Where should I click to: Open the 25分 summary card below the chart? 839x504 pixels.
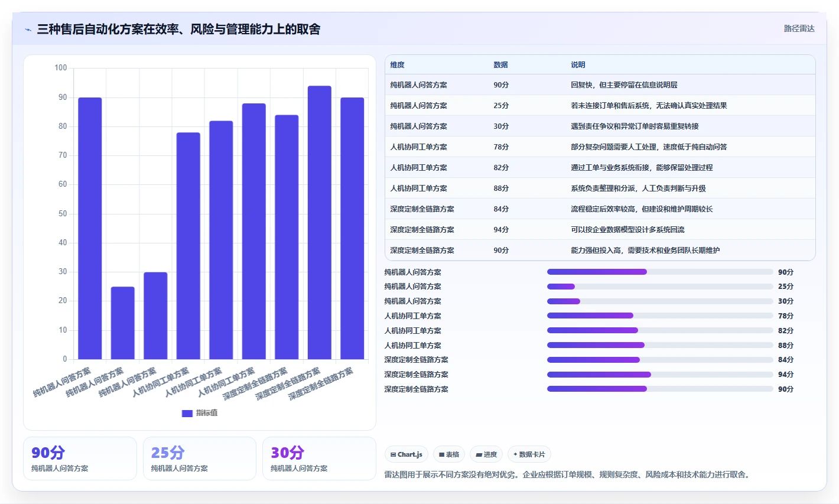click(200, 459)
